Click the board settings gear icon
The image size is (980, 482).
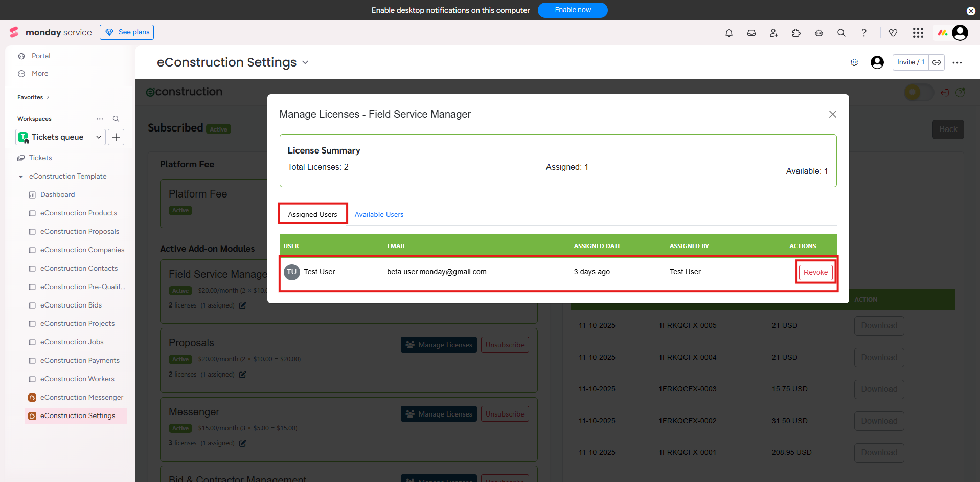pyautogui.click(x=854, y=62)
